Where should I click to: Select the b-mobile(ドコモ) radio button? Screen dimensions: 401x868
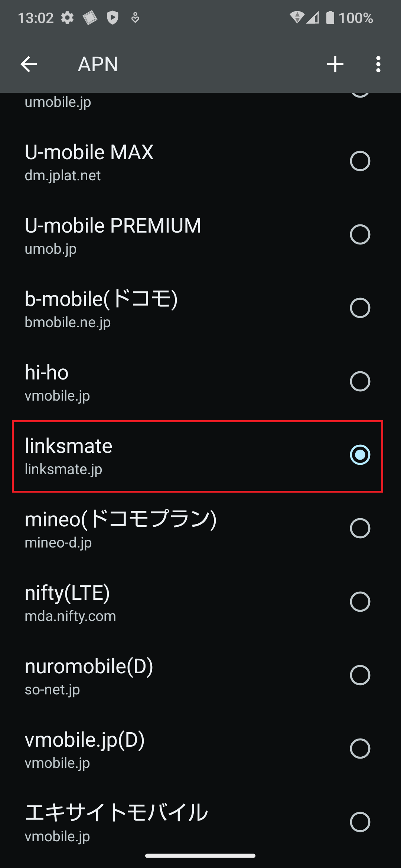tap(359, 308)
